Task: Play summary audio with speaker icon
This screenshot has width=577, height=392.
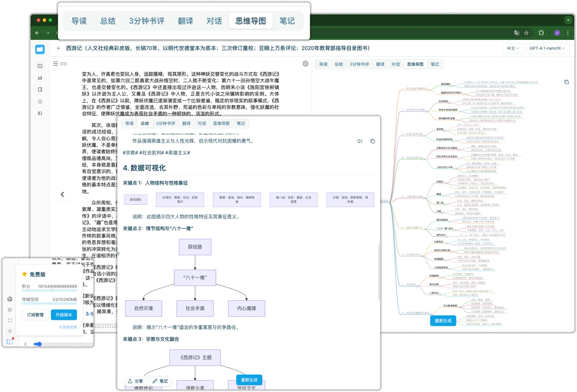Action: click(x=359, y=141)
